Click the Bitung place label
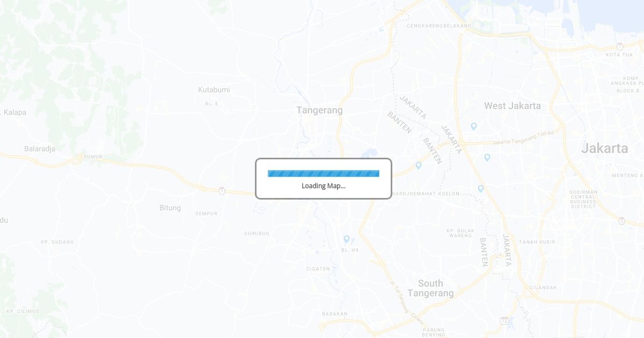 [x=170, y=208]
